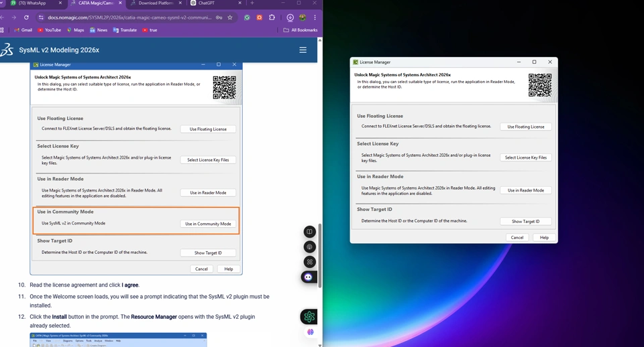Click the License Manager screenshot image on docs page
The width and height of the screenshot is (644, 347).
click(136, 168)
